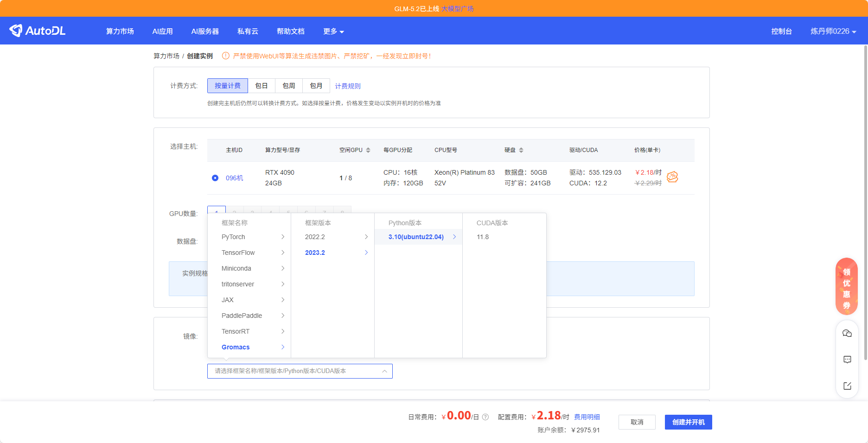Select framework version 2022.2
This screenshot has height=443, width=868.
point(332,237)
